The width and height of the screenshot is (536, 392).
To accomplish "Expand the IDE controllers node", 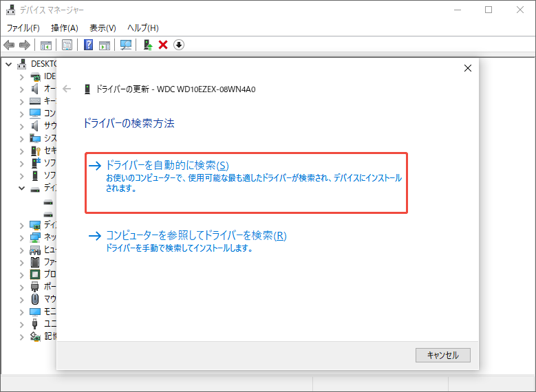I will (22, 77).
